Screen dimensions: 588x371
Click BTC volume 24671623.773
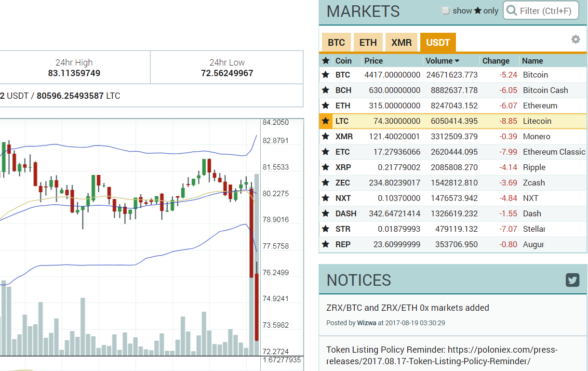click(x=452, y=75)
